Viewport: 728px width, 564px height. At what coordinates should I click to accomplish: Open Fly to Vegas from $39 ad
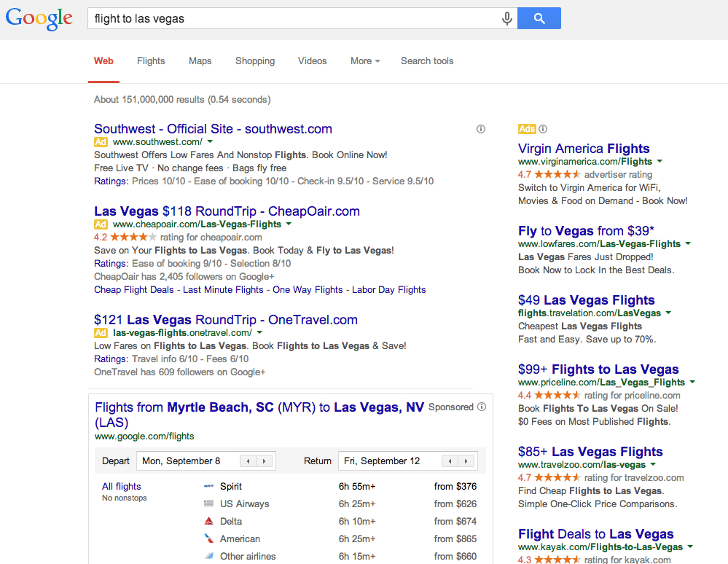pos(586,231)
